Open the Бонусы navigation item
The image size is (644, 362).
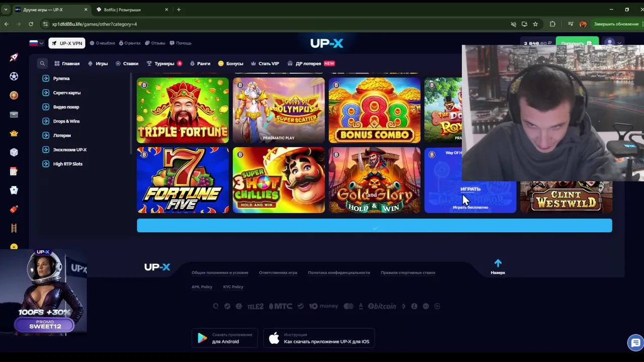pos(230,63)
